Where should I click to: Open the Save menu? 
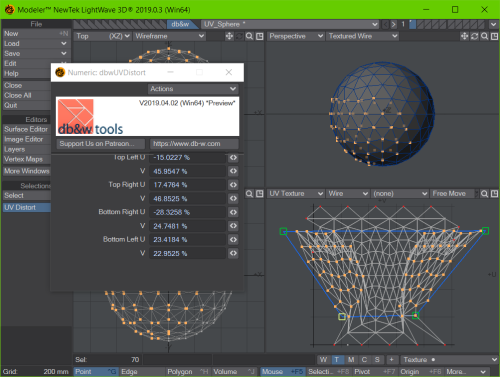coord(36,54)
